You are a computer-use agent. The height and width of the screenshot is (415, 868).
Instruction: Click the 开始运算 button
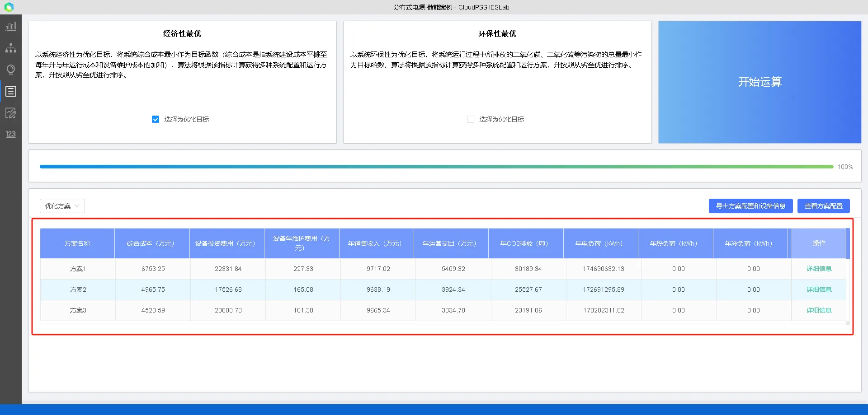759,82
